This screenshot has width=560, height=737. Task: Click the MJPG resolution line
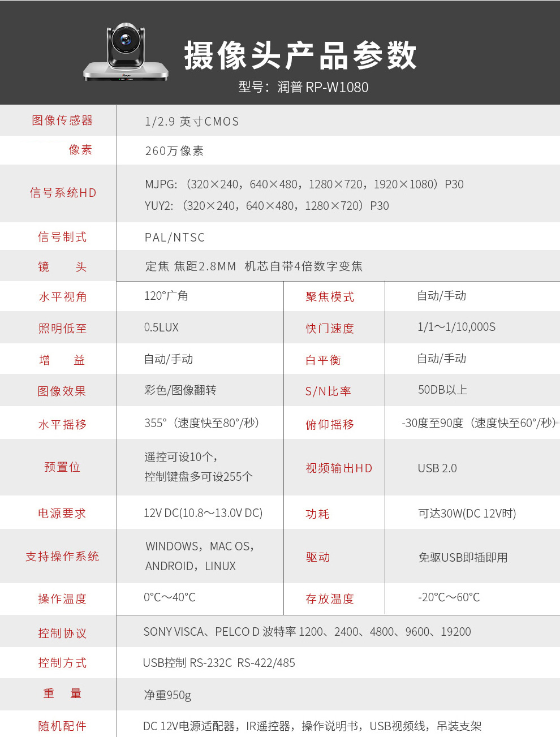[304, 184]
